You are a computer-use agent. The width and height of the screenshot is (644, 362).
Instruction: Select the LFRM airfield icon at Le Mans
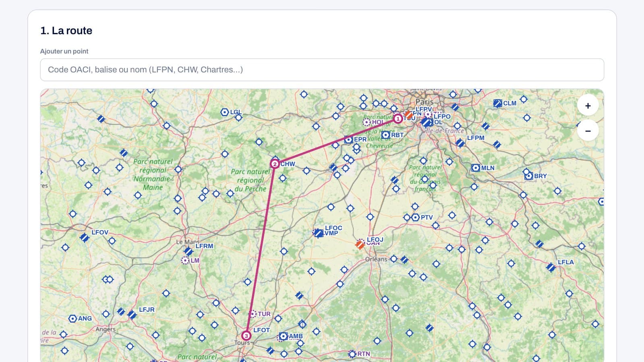(x=188, y=251)
